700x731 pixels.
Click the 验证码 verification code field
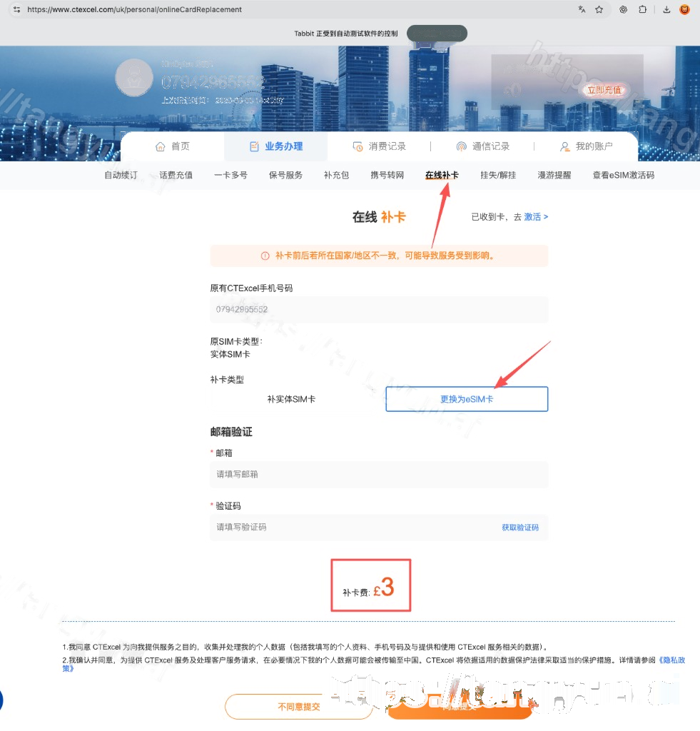click(379, 528)
